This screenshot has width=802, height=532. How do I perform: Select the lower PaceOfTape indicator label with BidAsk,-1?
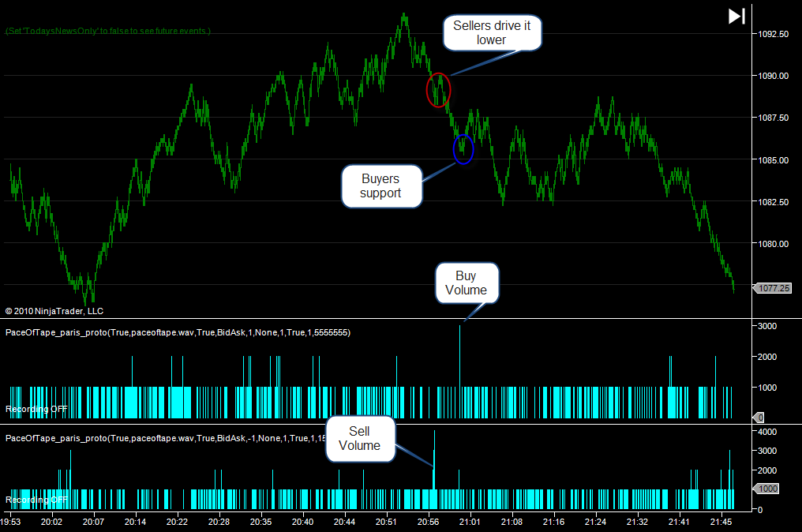[x=166, y=438]
